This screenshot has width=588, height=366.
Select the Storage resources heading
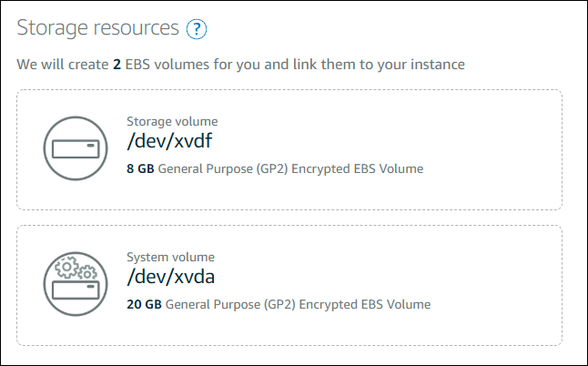tap(98, 28)
